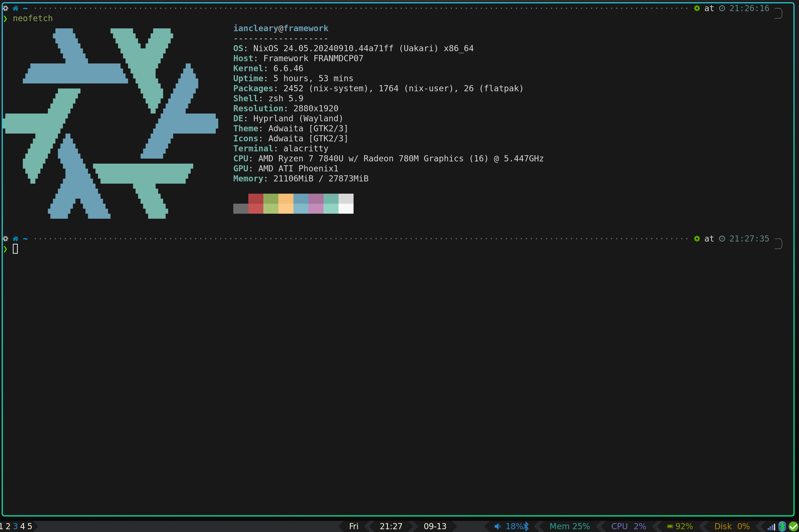
Task: Click the NixOS snowflake ASCII logo
Action: [x=110, y=124]
